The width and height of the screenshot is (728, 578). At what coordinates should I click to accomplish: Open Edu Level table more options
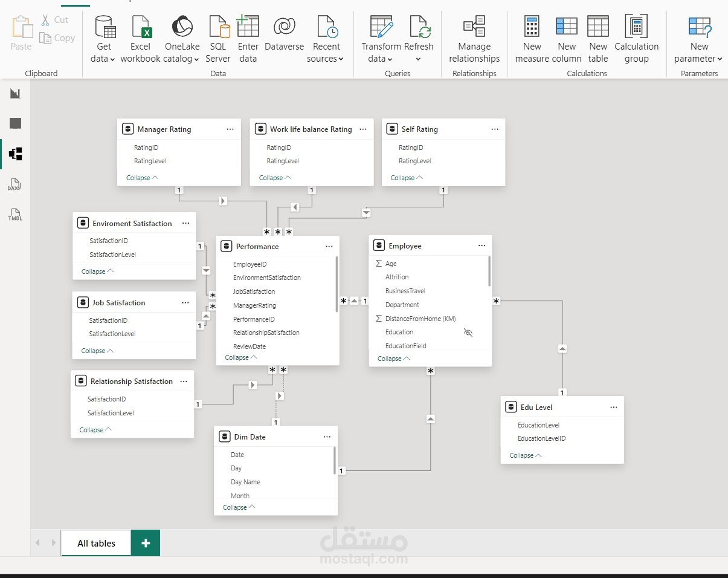coord(614,408)
